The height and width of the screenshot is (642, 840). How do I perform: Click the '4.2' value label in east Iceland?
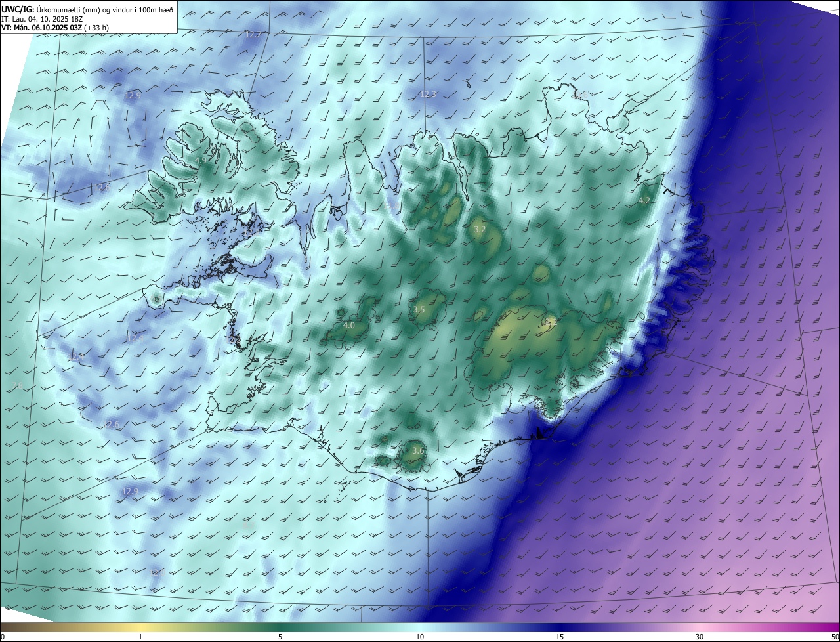pos(644,201)
